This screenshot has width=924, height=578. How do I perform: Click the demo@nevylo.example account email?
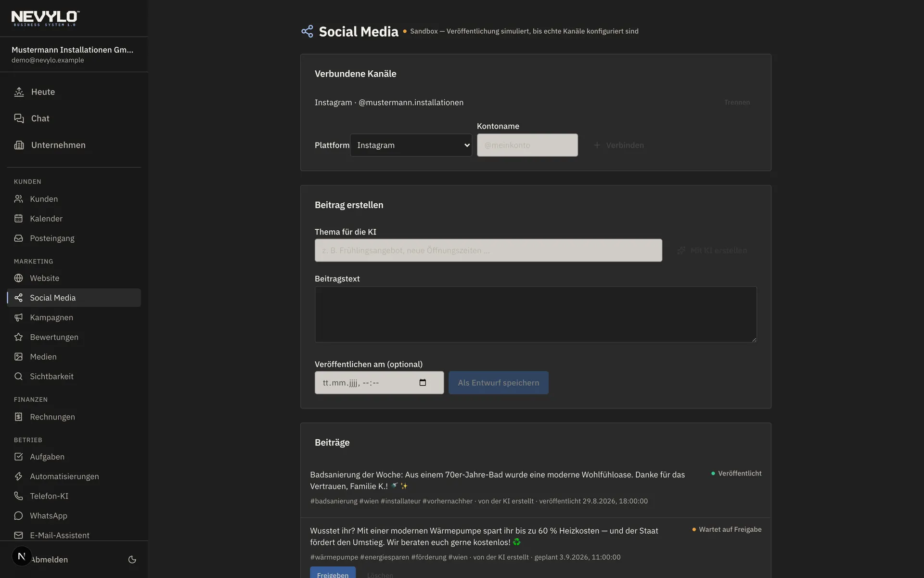click(x=48, y=60)
